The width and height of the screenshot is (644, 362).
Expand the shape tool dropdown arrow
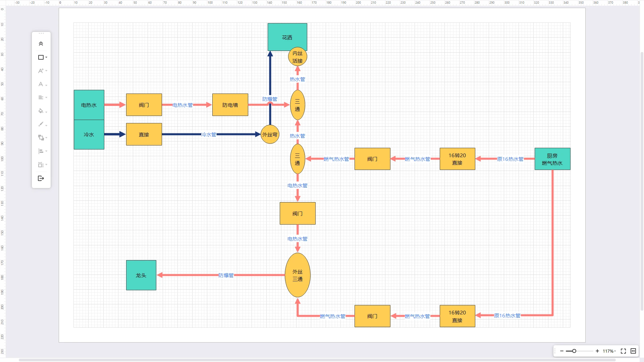pyautogui.click(x=46, y=57)
